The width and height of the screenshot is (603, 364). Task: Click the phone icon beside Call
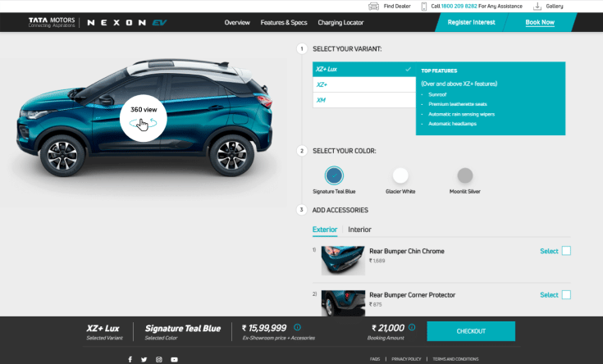(424, 7)
